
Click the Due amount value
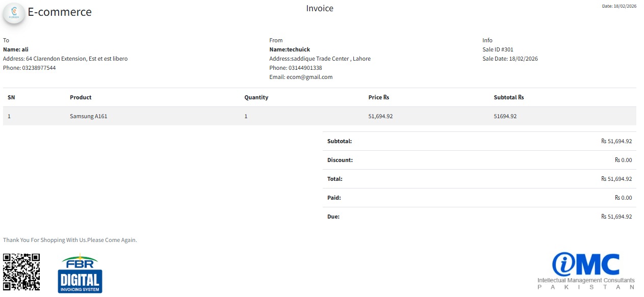616,217
